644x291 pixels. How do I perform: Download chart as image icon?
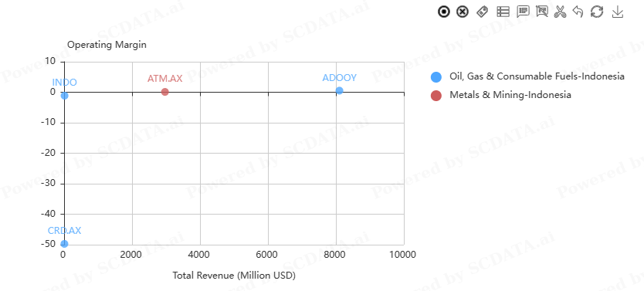coord(618,12)
